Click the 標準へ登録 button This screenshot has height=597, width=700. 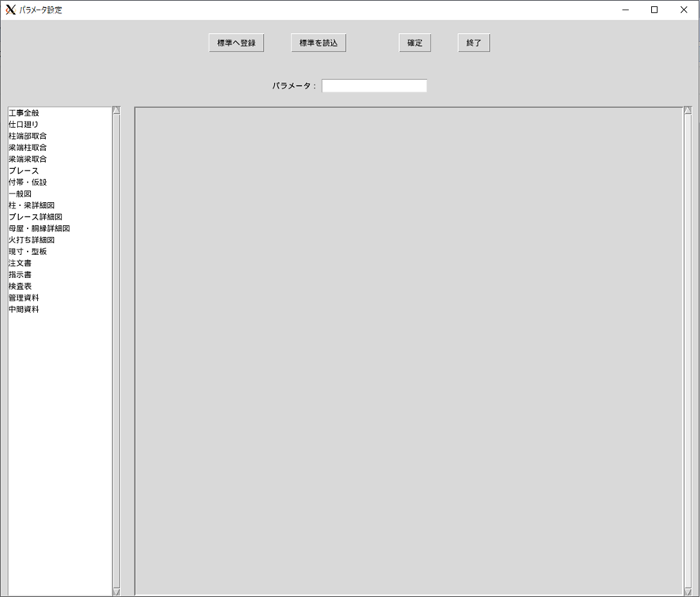pos(236,43)
